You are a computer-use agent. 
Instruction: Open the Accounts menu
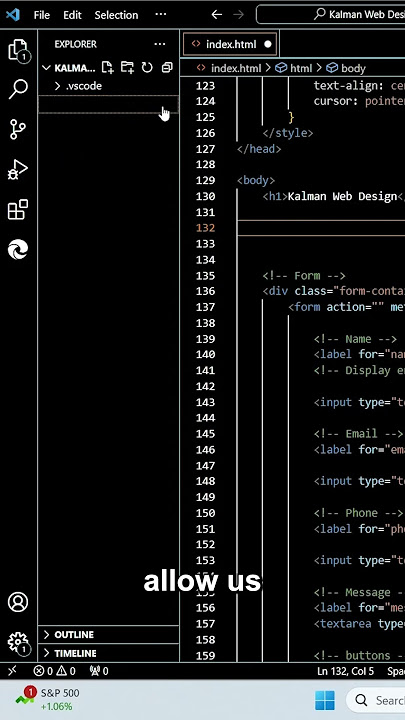(18, 602)
